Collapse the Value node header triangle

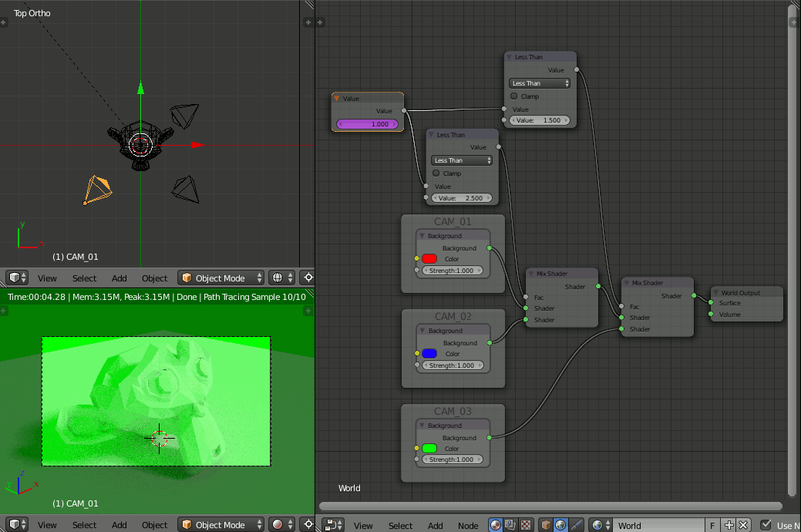click(338, 98)
